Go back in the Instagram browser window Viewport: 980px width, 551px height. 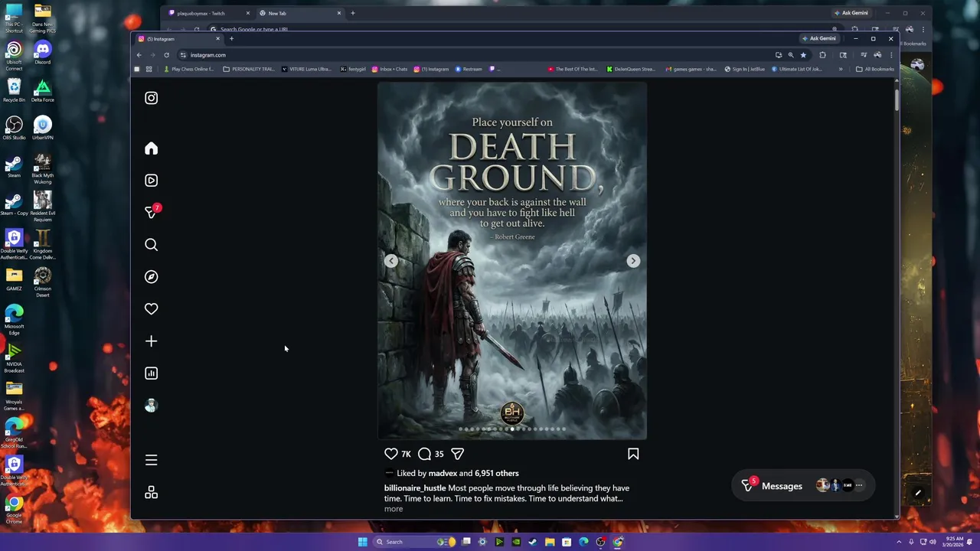[139, 55]
